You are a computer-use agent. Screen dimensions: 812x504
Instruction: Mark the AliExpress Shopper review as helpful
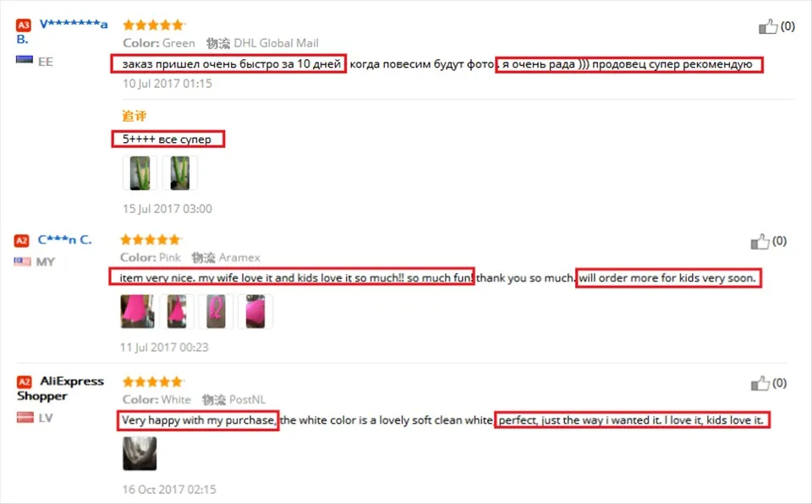click(x=760, y=383)
